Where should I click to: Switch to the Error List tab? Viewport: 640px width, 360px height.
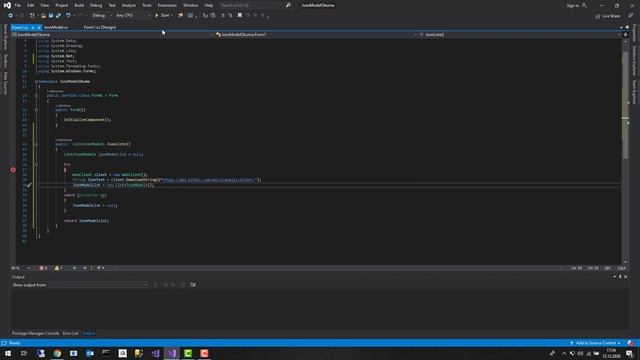[x=70, y=333]
